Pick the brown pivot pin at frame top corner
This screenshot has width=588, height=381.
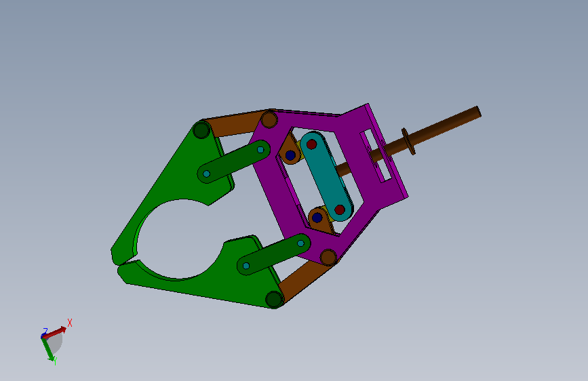click(269, 120)
